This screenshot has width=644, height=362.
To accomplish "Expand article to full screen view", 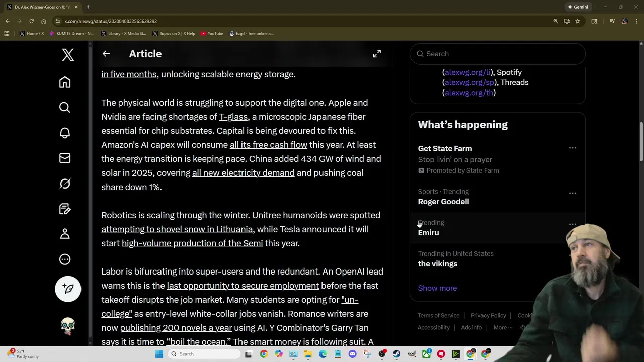I will [377, 54].
